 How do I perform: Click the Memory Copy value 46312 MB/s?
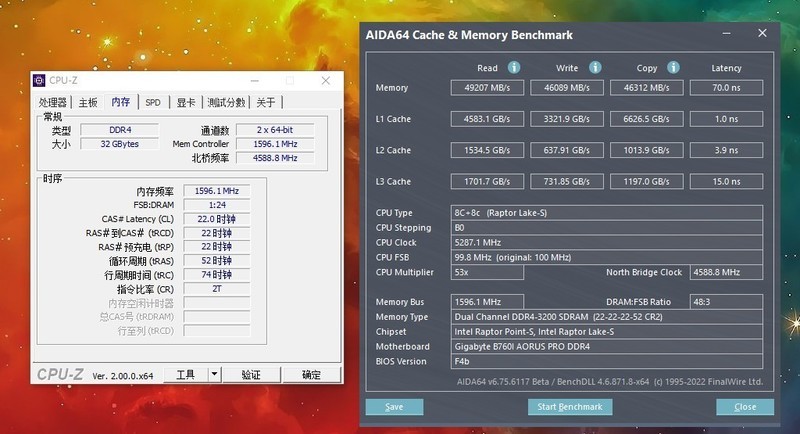coord(646,88)
